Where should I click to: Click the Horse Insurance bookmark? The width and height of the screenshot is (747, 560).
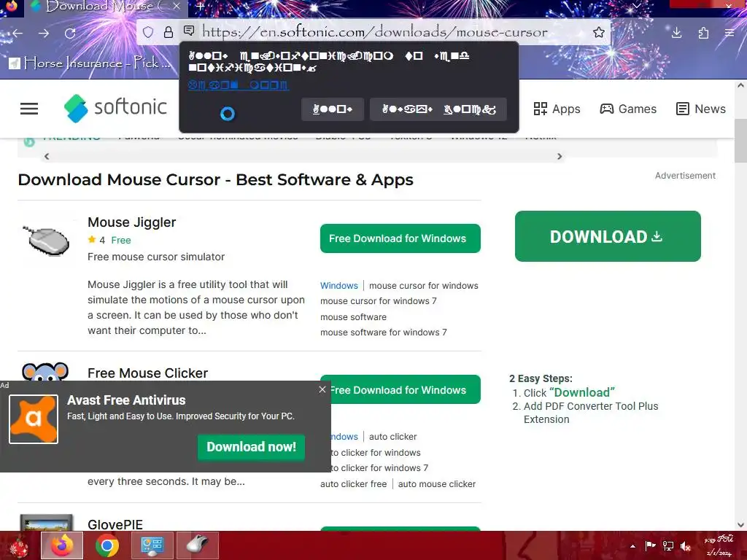90,63
